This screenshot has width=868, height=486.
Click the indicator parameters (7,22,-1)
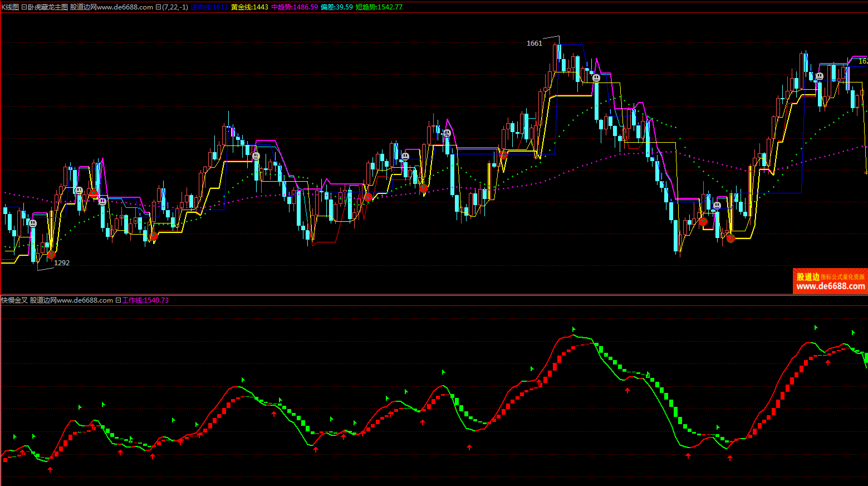coord(175,7)
